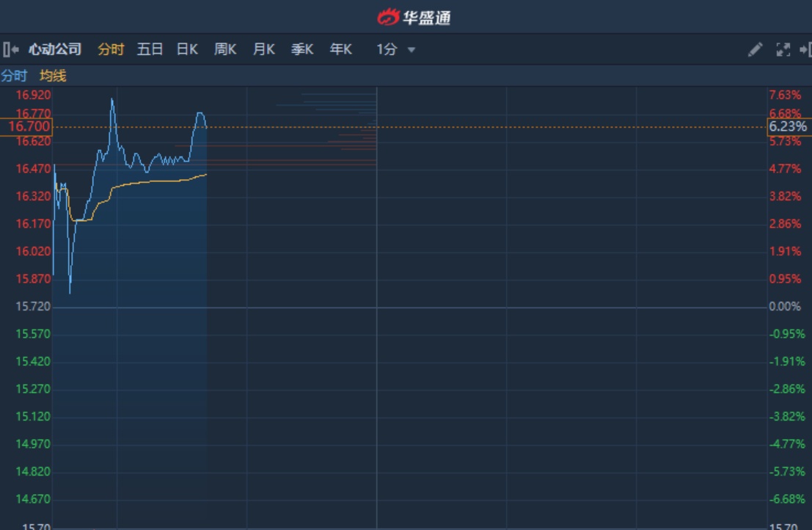Switch to the 五日 view
Viewport: 812px width, 530px height.
(x=150, y=50)
